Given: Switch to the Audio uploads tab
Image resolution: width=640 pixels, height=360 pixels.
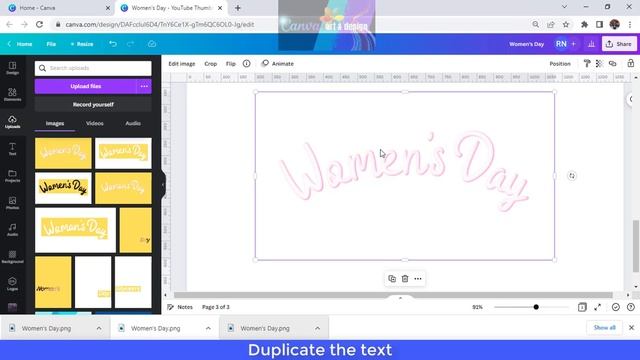Looking at the screenshot, I should 133,123.
